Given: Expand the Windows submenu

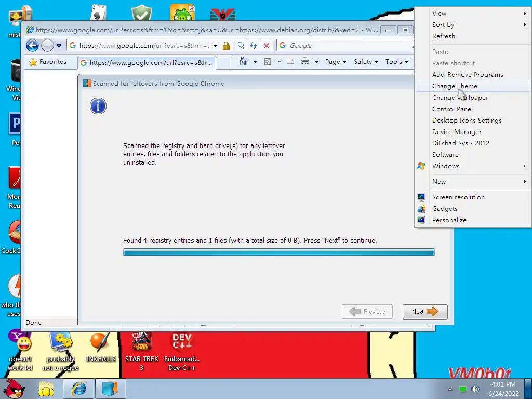Looking at the screenshot, I should pos(473,166).
